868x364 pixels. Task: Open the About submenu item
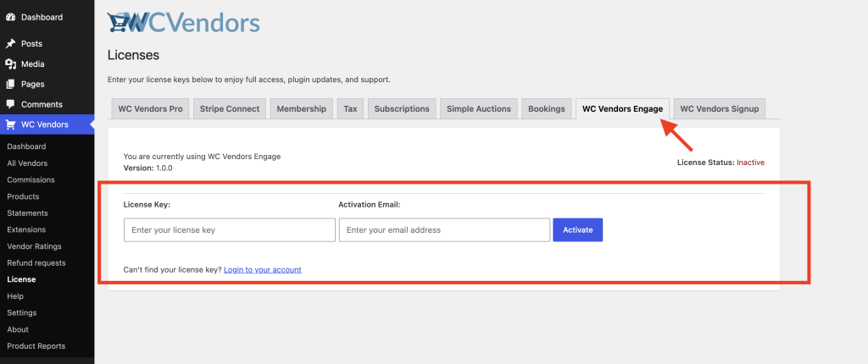click(x=18, y=329)
